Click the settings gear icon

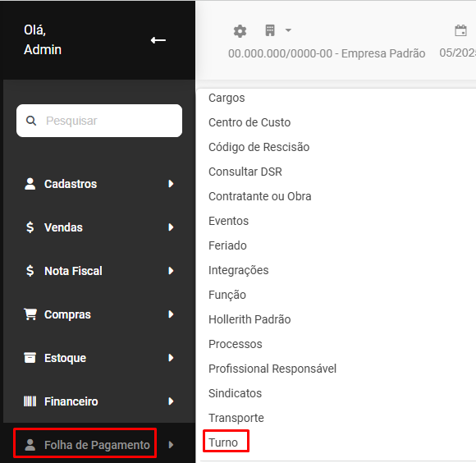coord(240,31)
